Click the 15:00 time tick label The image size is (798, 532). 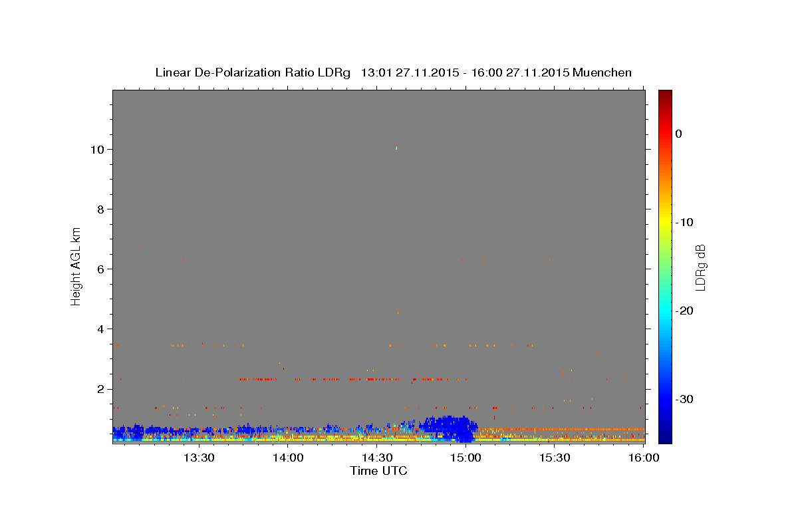click(465, 458)
